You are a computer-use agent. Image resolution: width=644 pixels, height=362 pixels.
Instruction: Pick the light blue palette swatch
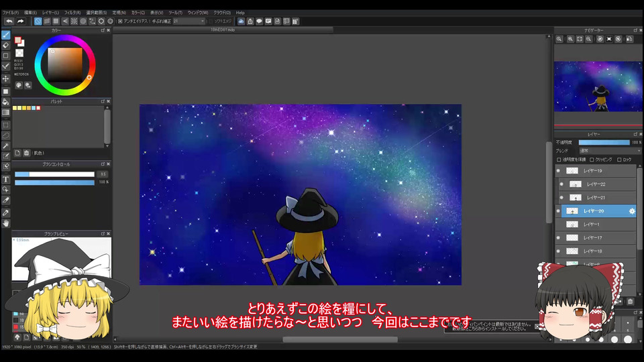click(34, 108)
